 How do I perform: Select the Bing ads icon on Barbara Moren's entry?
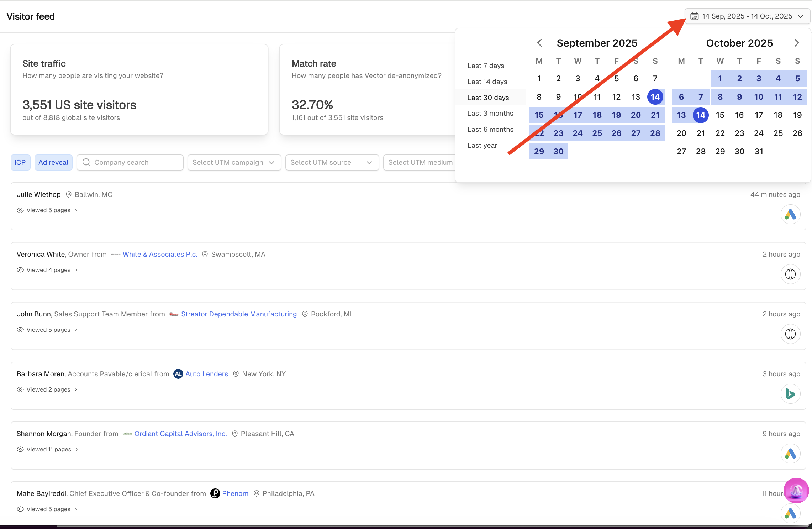click(x=790, y=394)
